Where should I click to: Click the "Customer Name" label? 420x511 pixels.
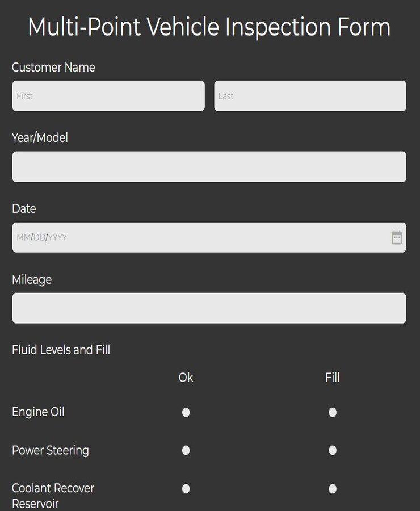[53, 67]
